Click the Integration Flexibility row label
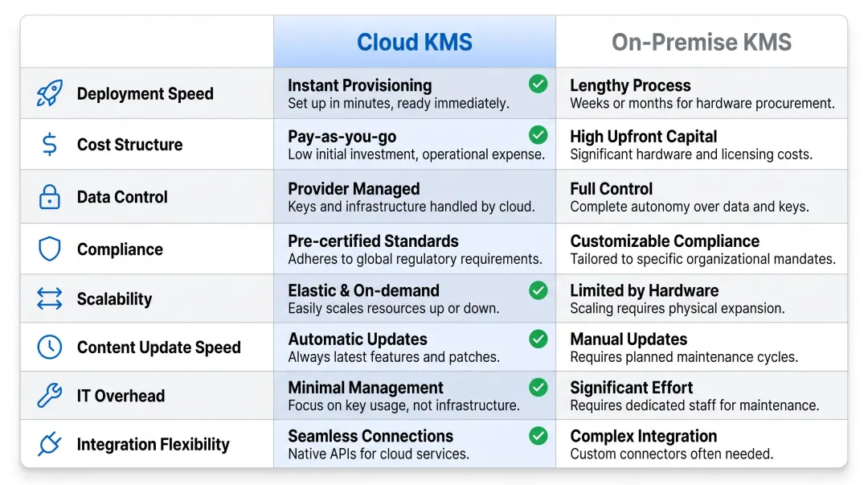 [153, 445]
